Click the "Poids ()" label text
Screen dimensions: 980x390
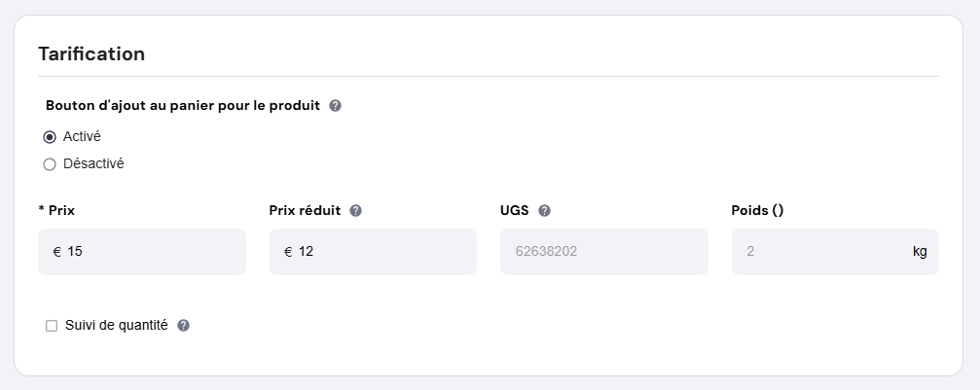coord(757,210)
